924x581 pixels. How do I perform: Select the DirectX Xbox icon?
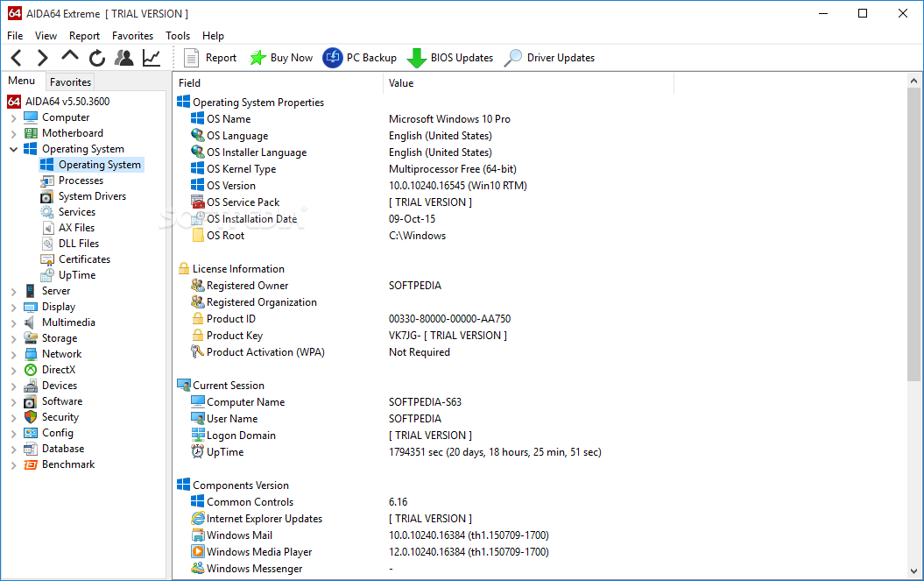coord(31,370)
